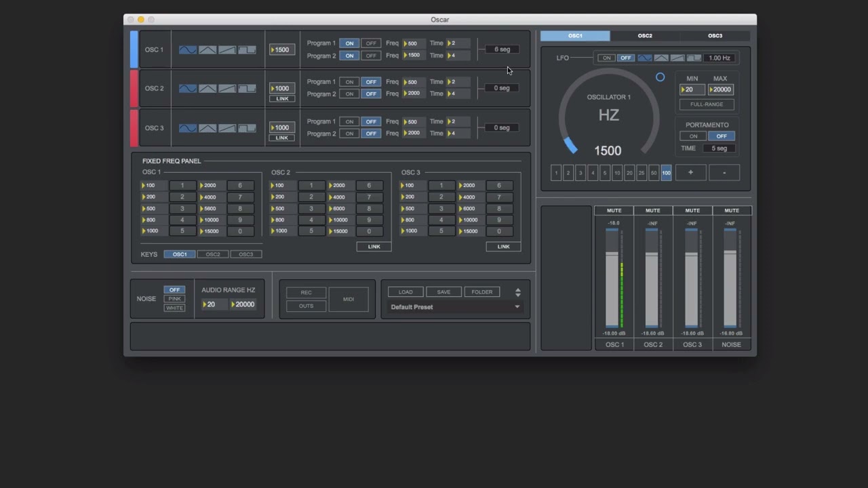Select sawtooth waveform for OSC 1
This screenshot has width=868, height=488.
(x=227, y=49)
